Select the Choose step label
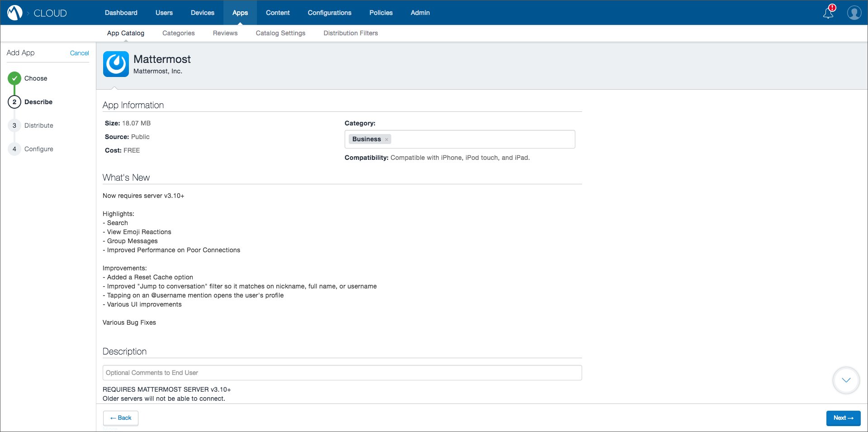The height and width of the screenshot is (432, 868). point(36,78)
